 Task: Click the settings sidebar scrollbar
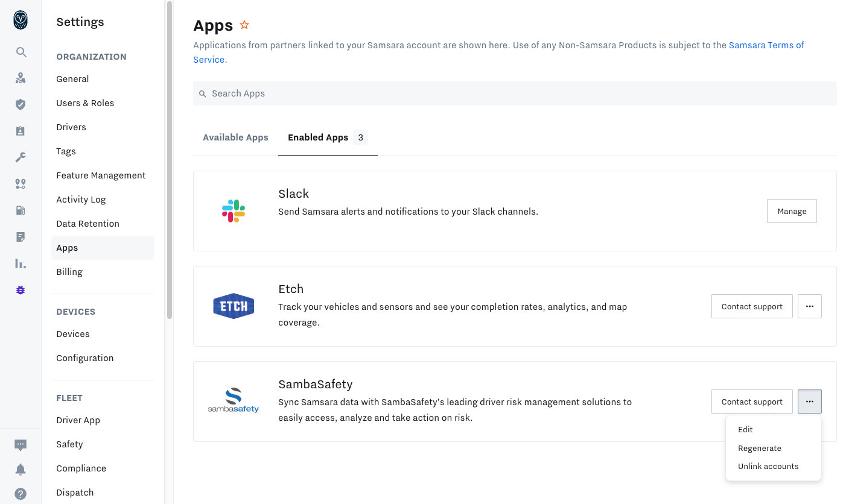[x=170, y=160]
